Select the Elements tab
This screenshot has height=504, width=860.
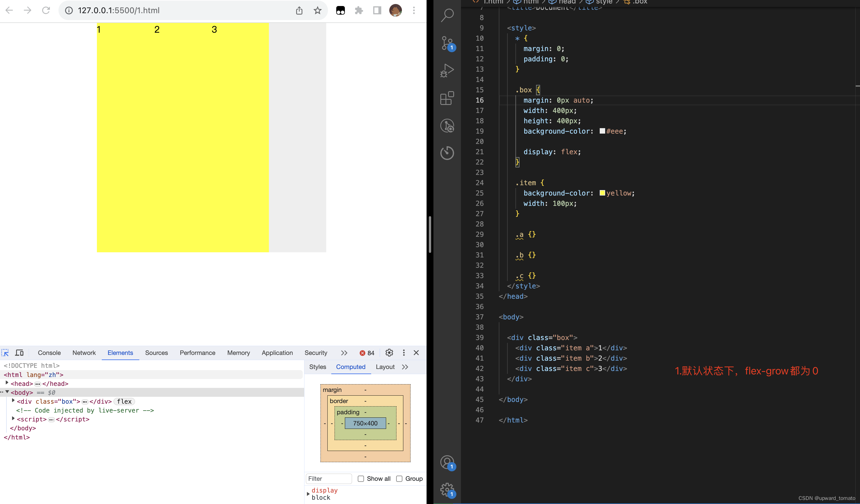(120, 353)
